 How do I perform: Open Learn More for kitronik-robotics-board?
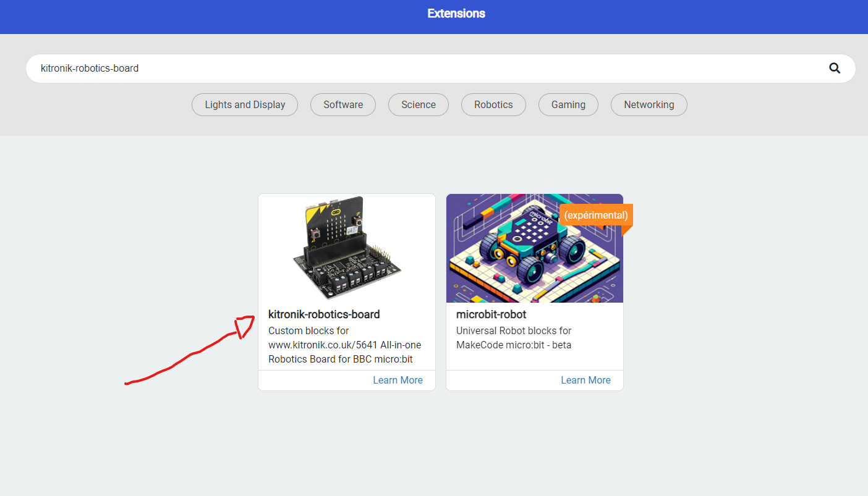pyautogui.click(x=398, y=380)
